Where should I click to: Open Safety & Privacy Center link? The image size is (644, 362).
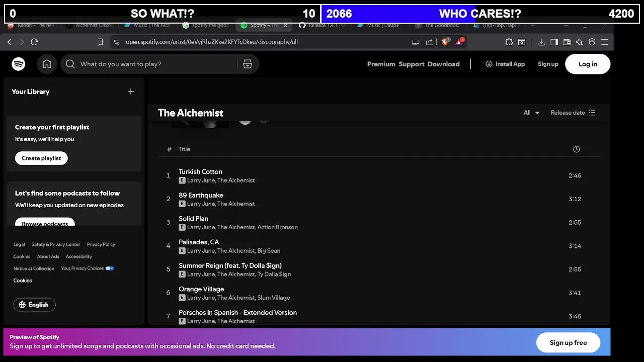(x=56, y=244)
